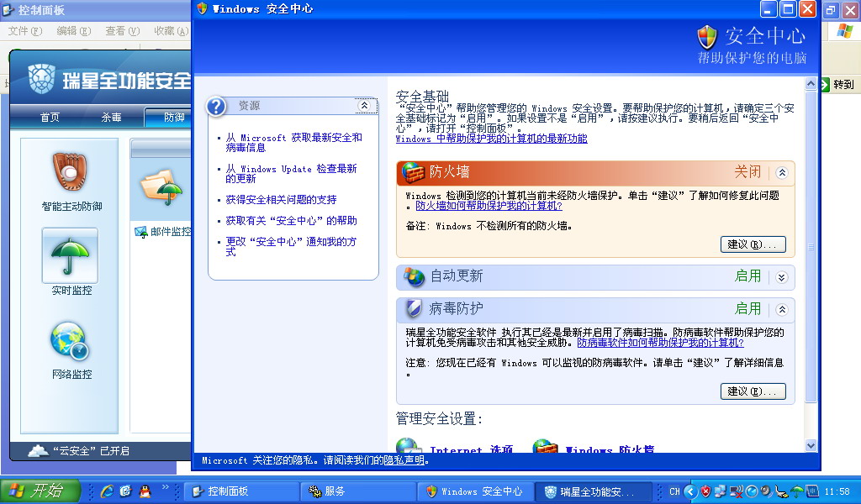The image size is (861, 504).
Task: Click safely remove hardware tray icon
Action: [782, 491]
